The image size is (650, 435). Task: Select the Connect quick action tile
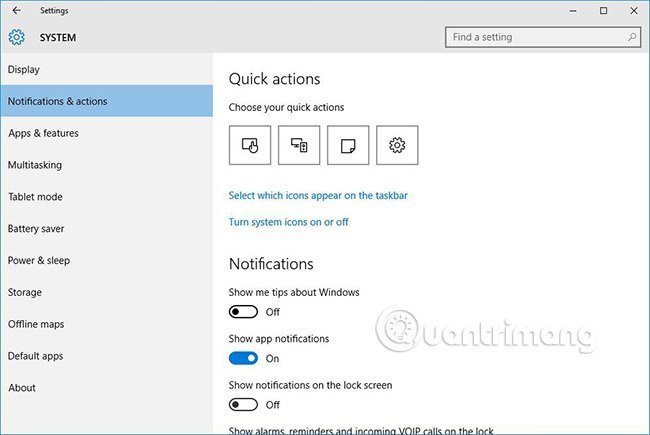pyautogui.click(x=299, y=145)
